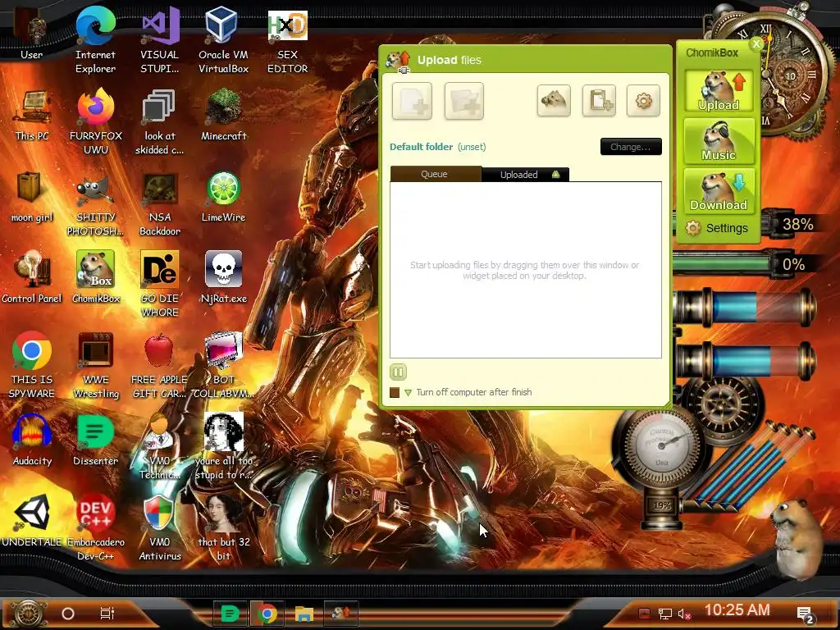Click the hamster desktop widget
Screen dimensions: 840x630
pos(797,538)
